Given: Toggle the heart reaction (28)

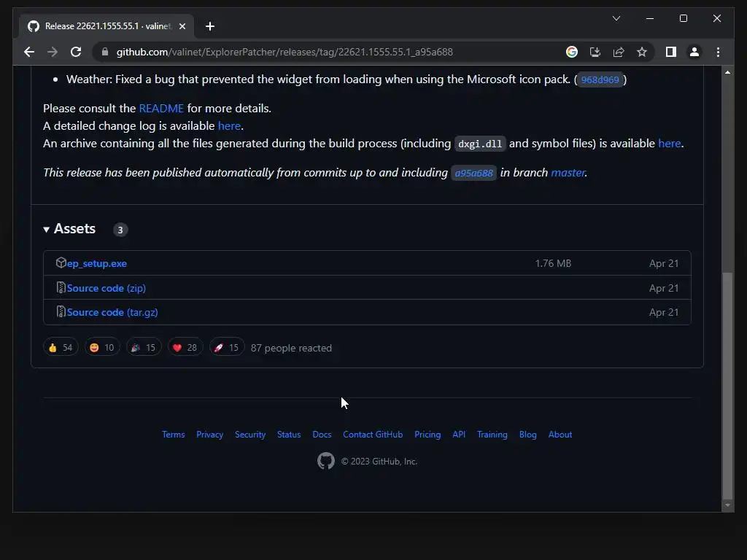Looking at the screenshot, I should coord(185,348).
